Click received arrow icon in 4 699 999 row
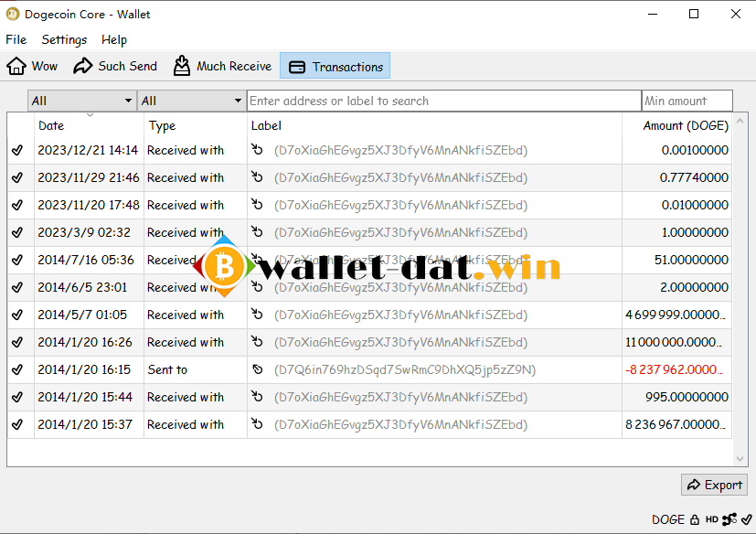756x534 pixels. point(257,315)
